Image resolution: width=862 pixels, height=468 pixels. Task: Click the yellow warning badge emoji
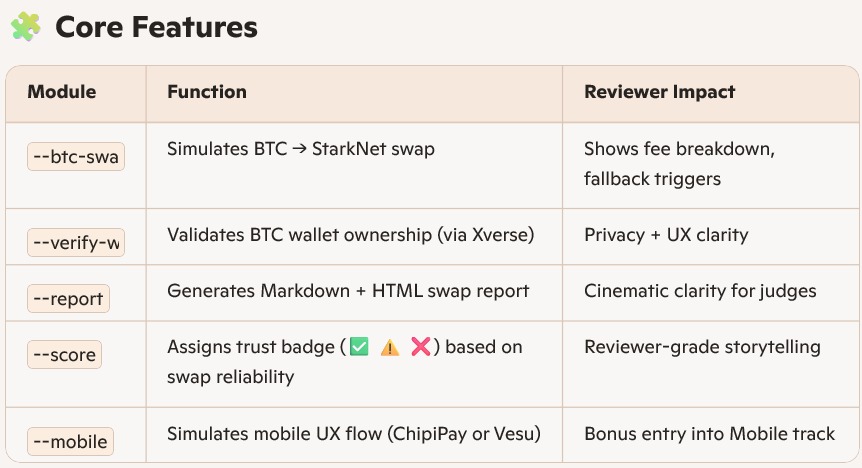point(390,348)
